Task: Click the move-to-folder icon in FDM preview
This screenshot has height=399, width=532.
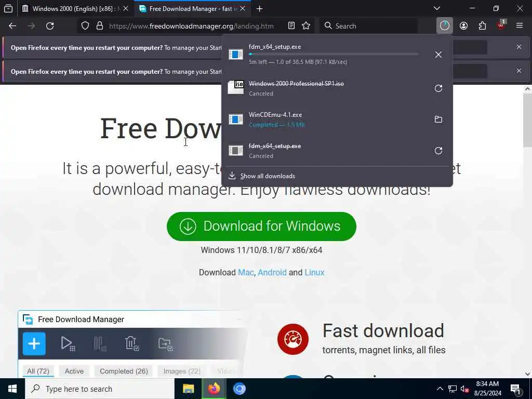Action: [166, 344]
